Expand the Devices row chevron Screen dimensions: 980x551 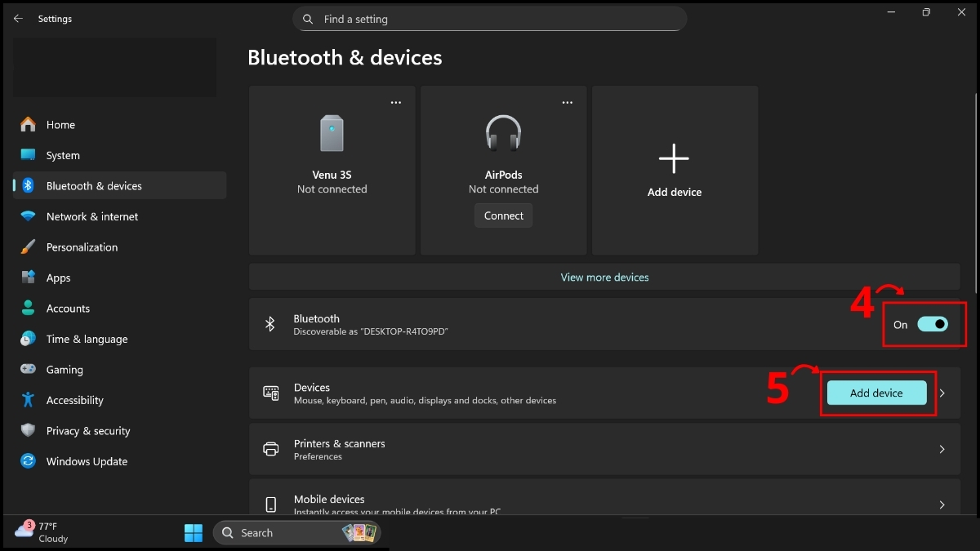point(942,393)
